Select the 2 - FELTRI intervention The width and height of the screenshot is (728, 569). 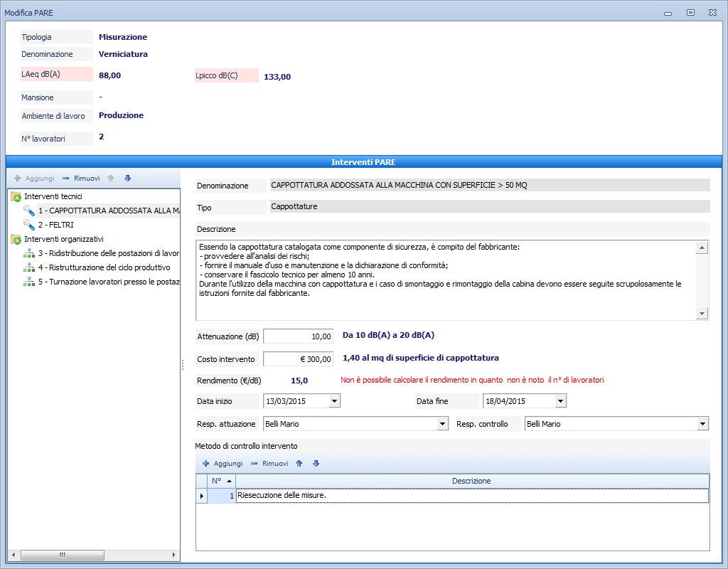55,225
